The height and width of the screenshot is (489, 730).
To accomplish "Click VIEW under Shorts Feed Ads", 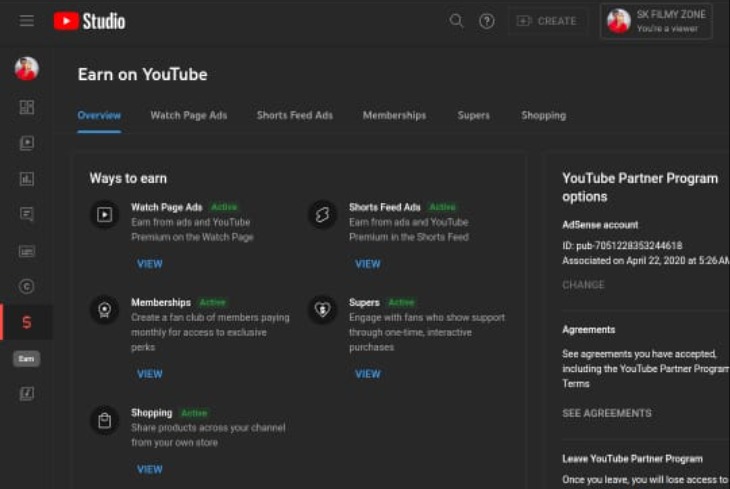I will click(368, 264).
